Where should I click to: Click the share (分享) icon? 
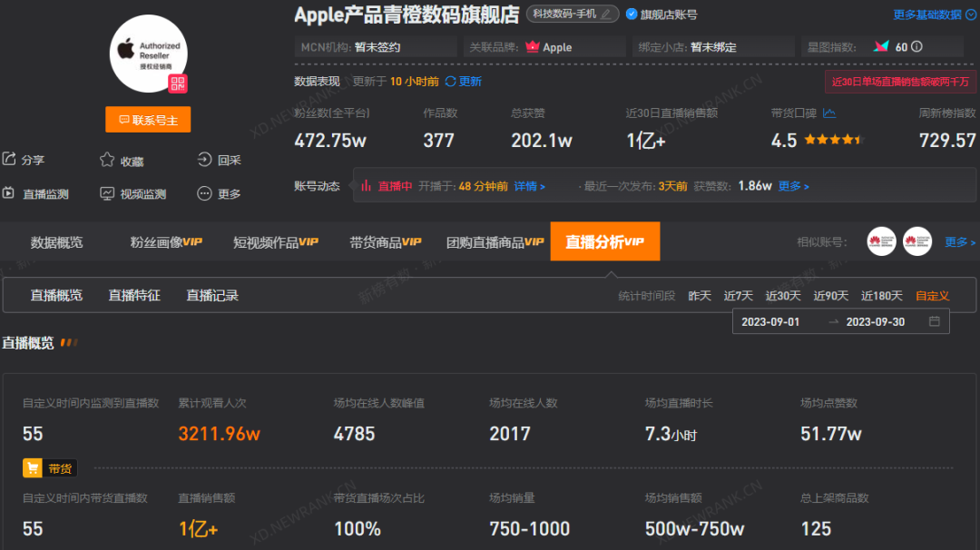9,160
